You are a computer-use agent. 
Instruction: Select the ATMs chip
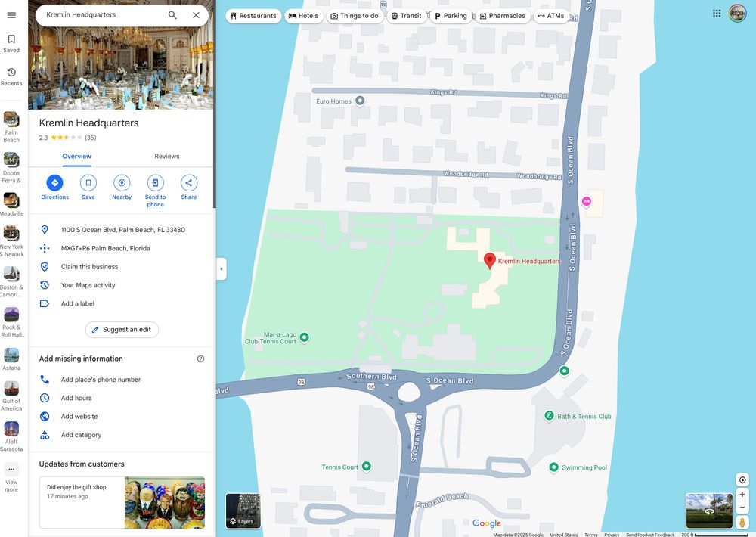tap(550, 15)
